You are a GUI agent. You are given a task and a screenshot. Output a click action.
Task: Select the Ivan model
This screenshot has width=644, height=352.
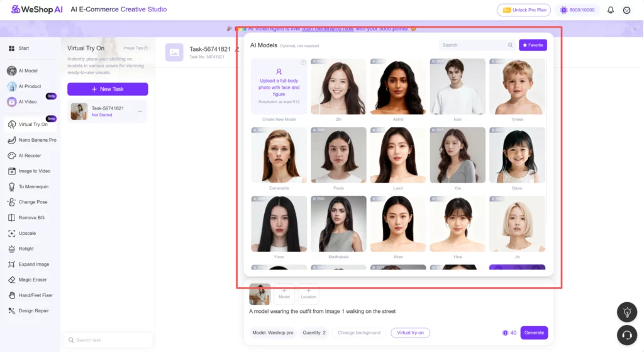pyautogui.click(x=458, y=86)
